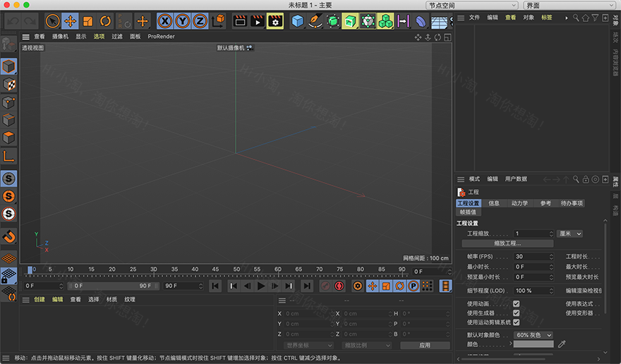The image size is (621, 364).
Task: Go to end of animation
Action: coord(307,286)
